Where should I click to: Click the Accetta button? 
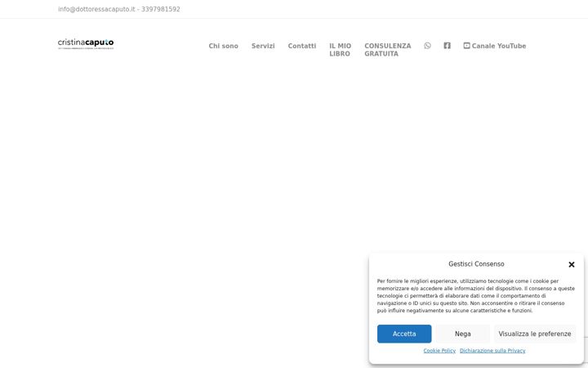coord(404,334)
